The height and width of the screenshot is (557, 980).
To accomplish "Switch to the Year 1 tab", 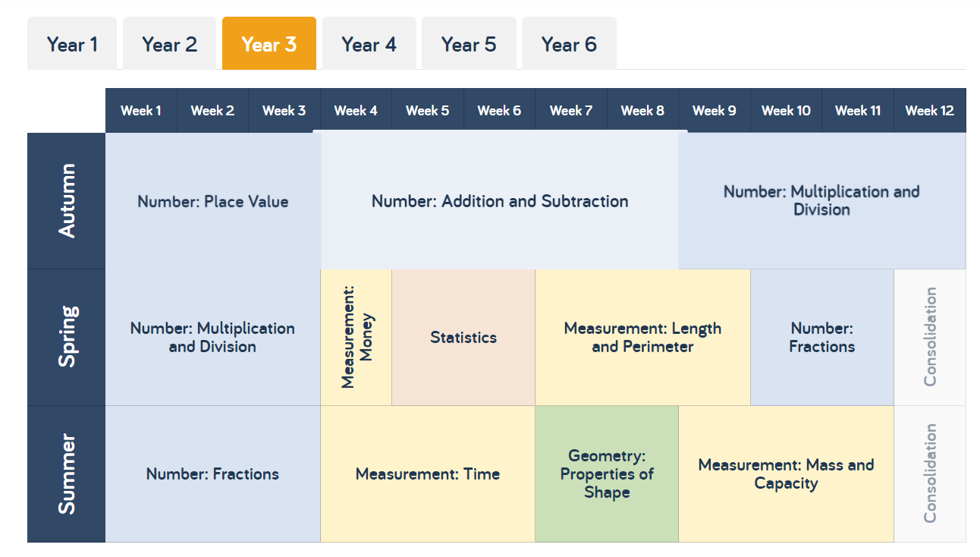I will point(72,44).
